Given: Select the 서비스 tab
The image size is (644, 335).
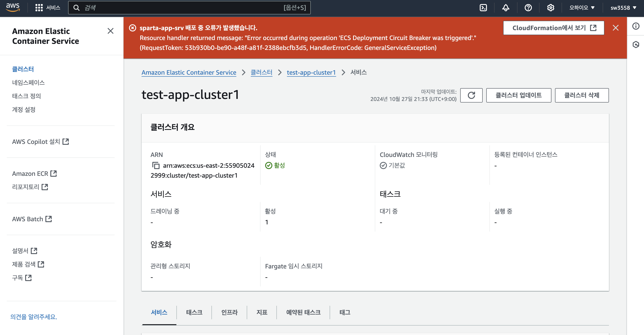Looking at the screenshot, I should pos(159,312).
